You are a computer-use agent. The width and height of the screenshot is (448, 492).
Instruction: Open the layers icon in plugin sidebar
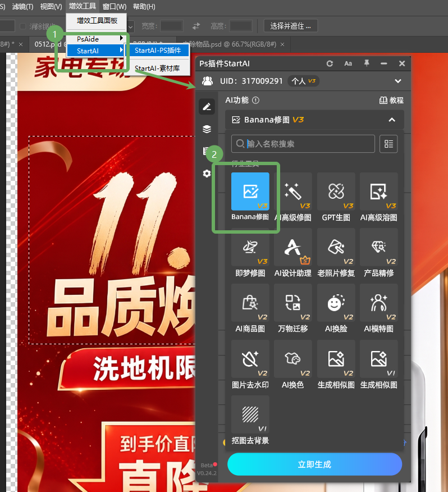207,129
